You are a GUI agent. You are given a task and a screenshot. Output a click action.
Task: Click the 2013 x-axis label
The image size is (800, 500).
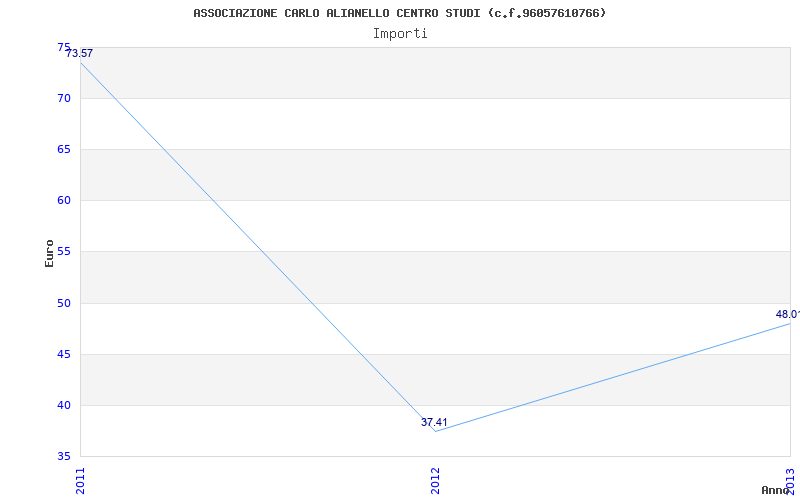[790, 481]
